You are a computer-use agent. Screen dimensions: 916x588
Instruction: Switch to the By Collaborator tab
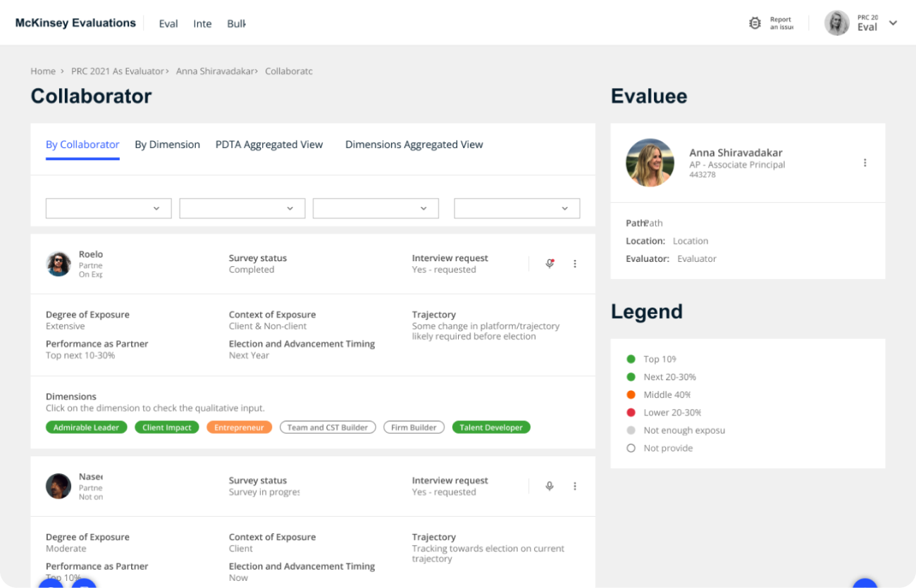tap(82, 144)
